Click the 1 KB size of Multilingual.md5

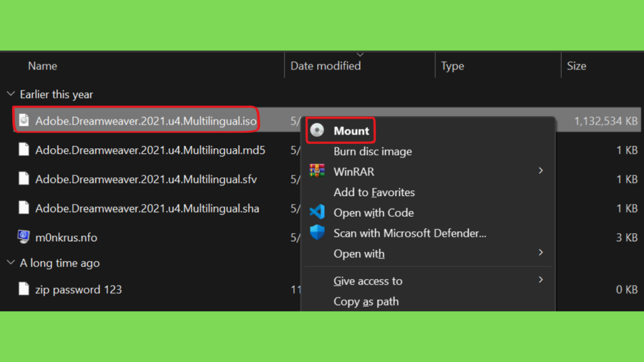[x=627, y=150]
